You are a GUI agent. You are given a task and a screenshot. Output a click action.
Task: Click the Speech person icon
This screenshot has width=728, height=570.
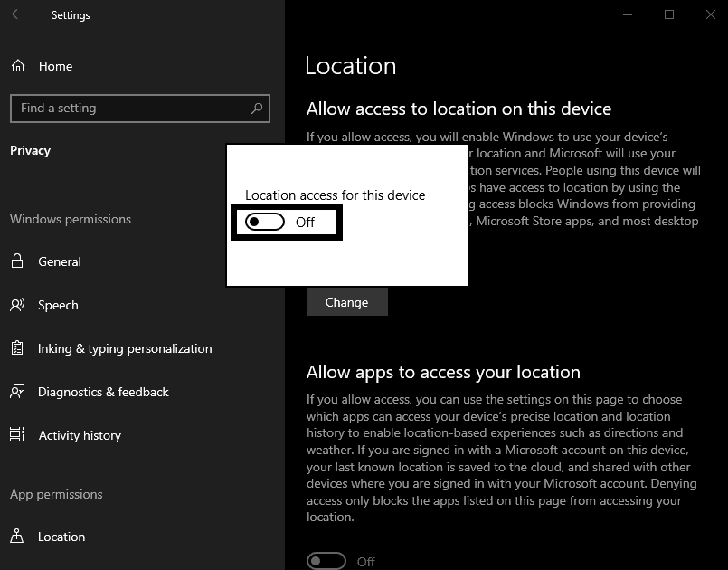pyautogui.click(x=17, y=305)
